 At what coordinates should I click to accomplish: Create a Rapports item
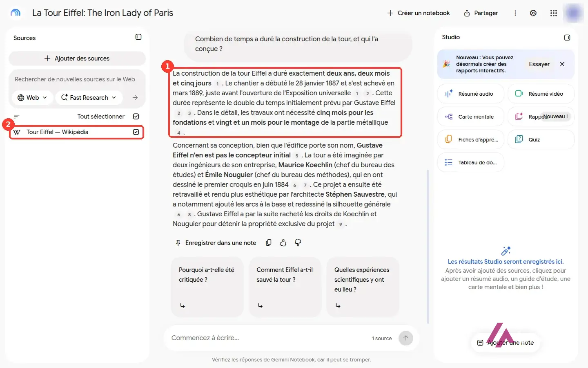click(x=541, y=117)
